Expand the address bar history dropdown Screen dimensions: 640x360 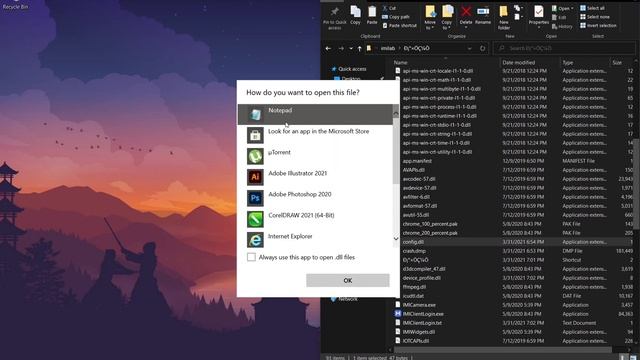pyautogui.click(x=469, y=48)
